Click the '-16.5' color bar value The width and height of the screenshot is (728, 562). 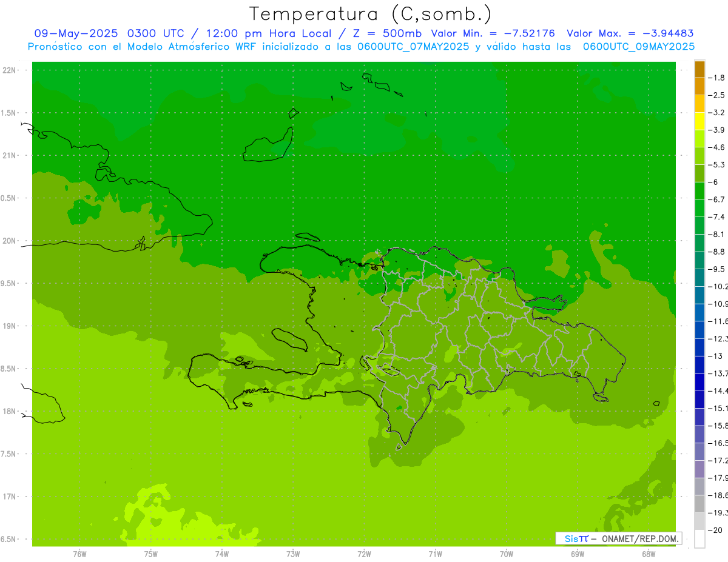tap(718, 443)
